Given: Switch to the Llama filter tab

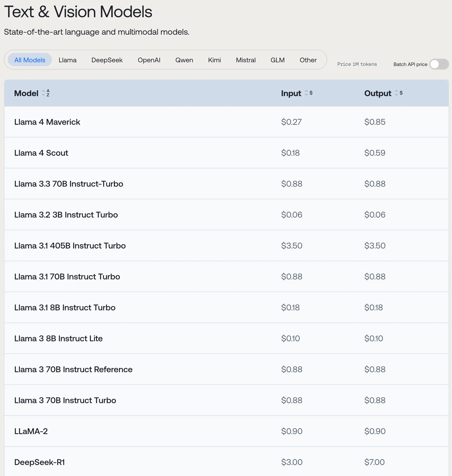Looking at the screenshot, I should 67,60.
